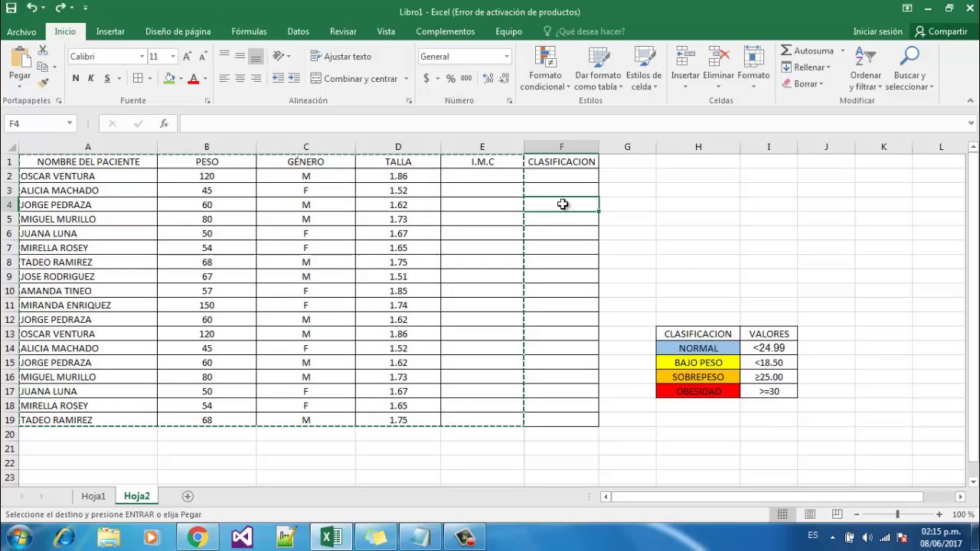Open Chrome from the taskbar

198,537
